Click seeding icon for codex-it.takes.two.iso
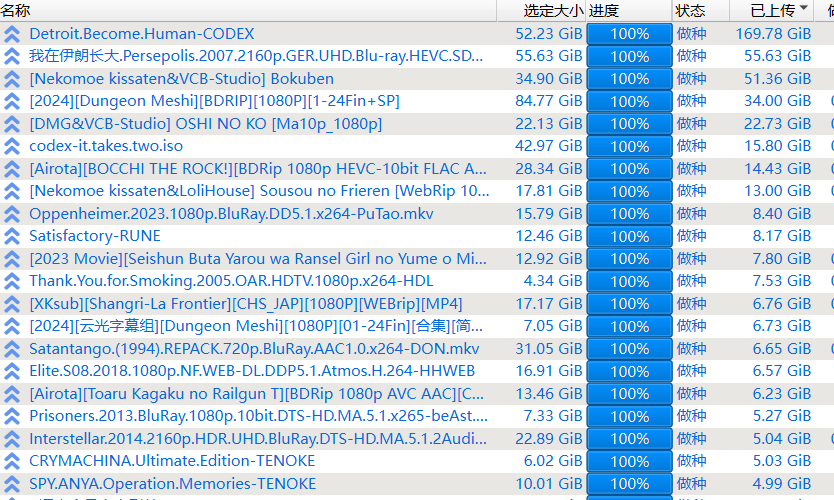The image size is (834, 500). click(x=12, y=146)
